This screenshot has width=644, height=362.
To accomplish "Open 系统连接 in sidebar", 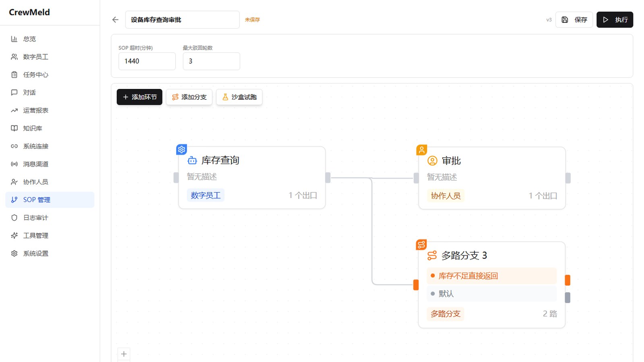I will [50, 146].
